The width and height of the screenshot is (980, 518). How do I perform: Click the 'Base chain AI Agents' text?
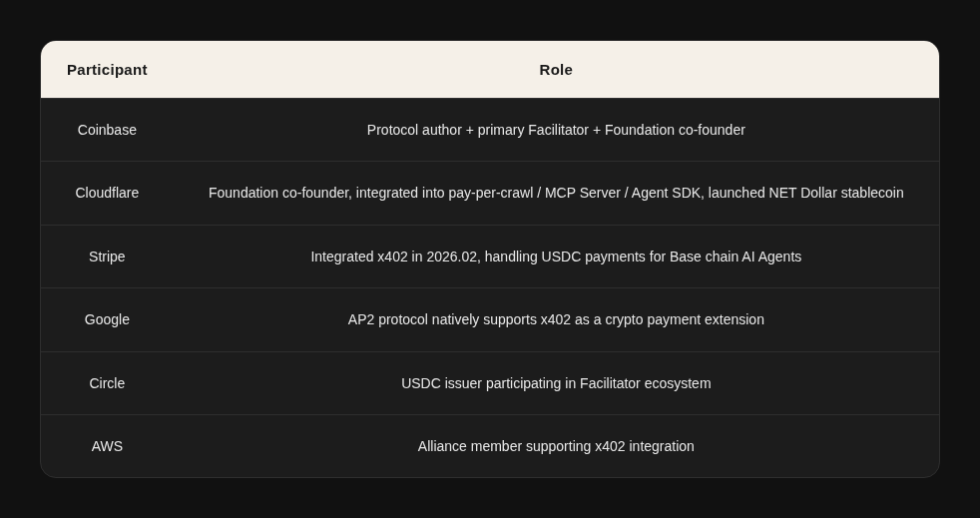pos(735,257)
